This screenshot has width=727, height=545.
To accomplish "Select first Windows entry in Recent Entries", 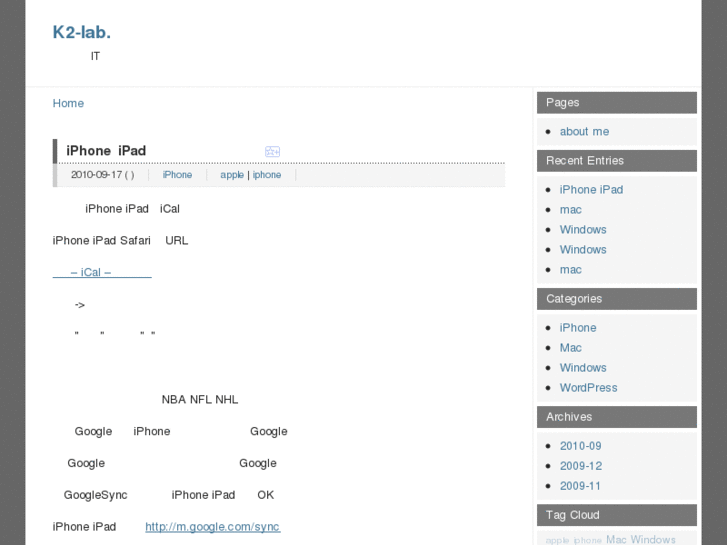I will pyautogui.click(x=583, y=230).
